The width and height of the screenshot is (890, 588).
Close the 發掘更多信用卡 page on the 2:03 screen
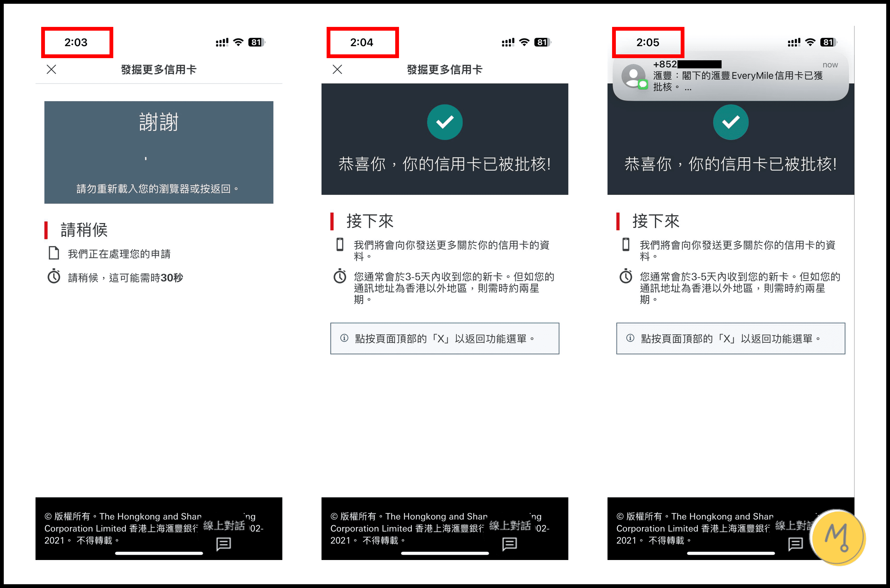(x=51, y=69)
